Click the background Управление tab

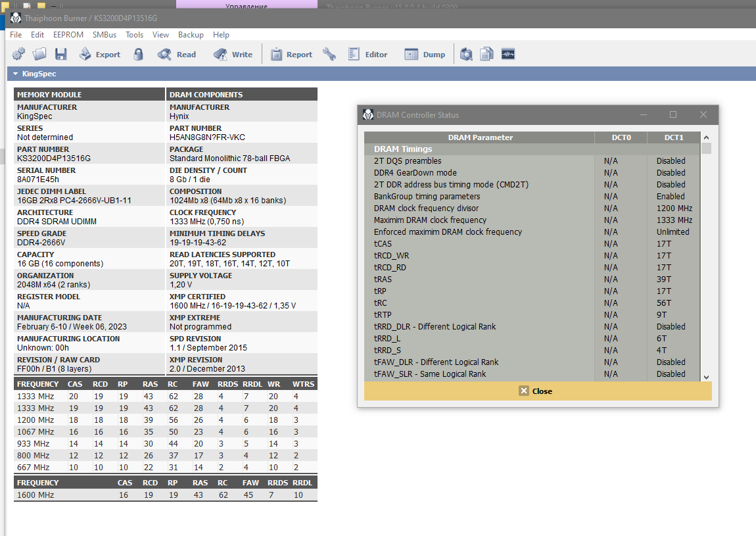point(247,5)
